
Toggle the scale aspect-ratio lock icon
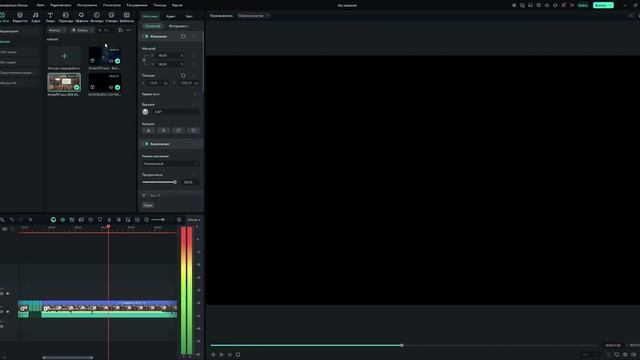pos(144,60)
